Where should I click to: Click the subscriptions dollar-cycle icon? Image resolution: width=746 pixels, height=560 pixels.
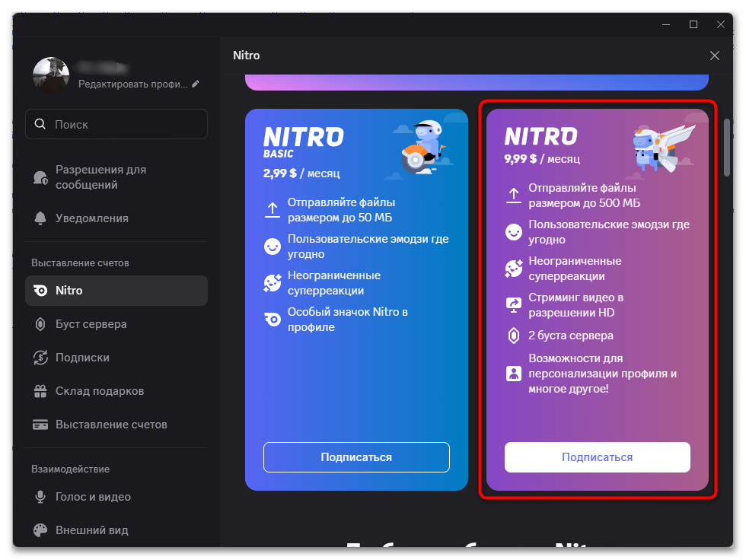[40, 358]
